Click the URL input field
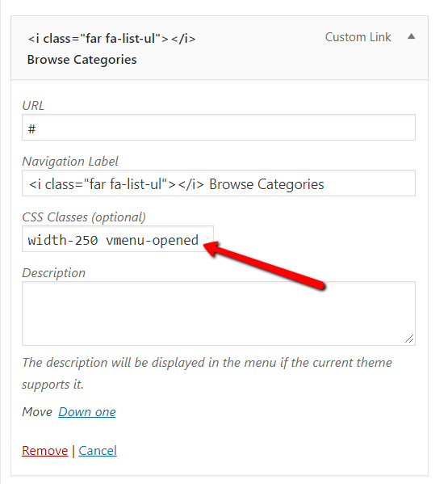The image size is (448, 484). point(219,128)
